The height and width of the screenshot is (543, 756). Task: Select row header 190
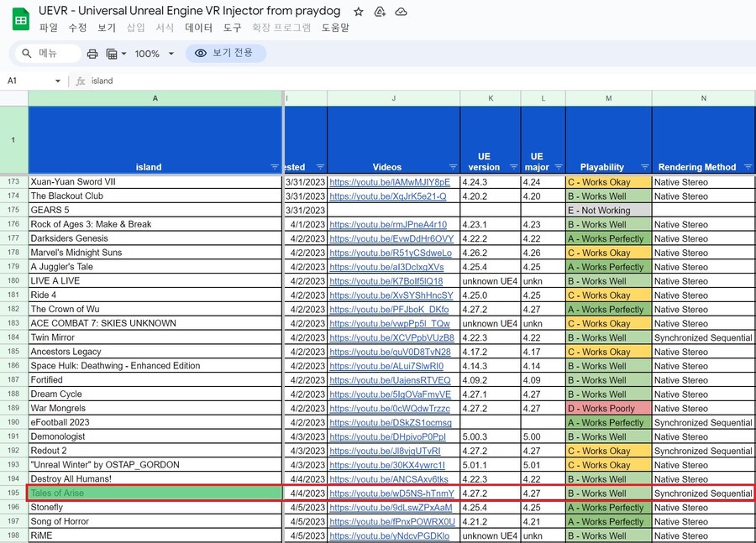(13, 423)
